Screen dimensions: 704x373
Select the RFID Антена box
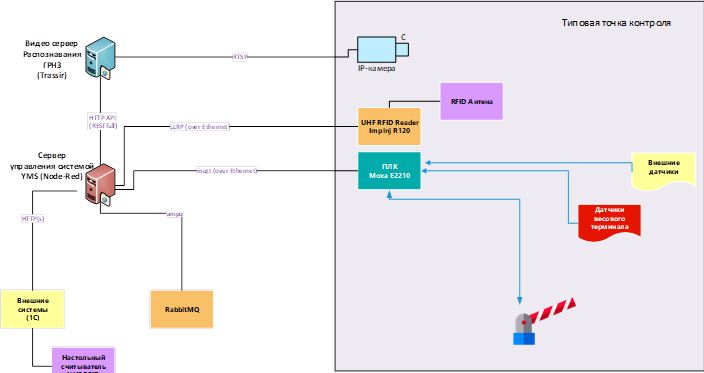[x=471, y=101]
